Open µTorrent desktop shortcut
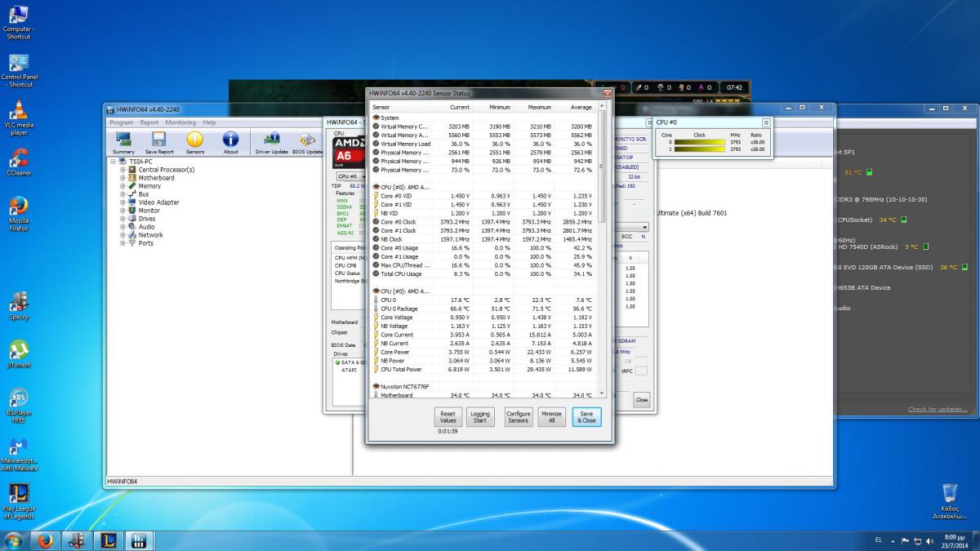The height and width of the screenshot is (551, 980). pos(19,353)
